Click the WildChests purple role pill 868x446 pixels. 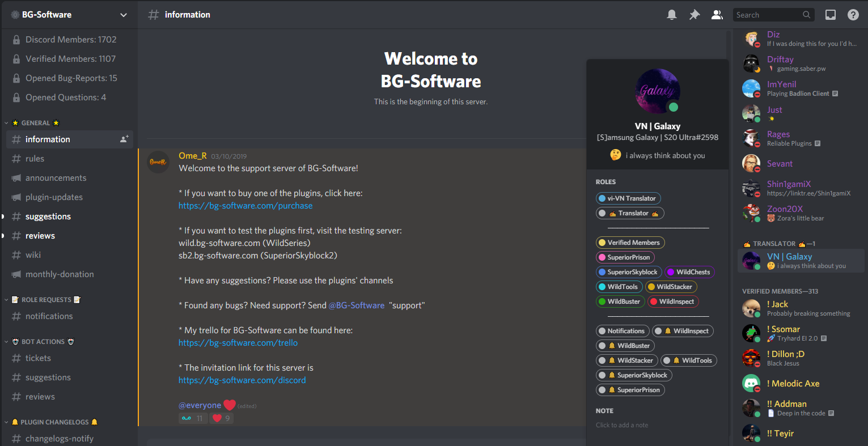pyautogui.click(x=689, y=272)
